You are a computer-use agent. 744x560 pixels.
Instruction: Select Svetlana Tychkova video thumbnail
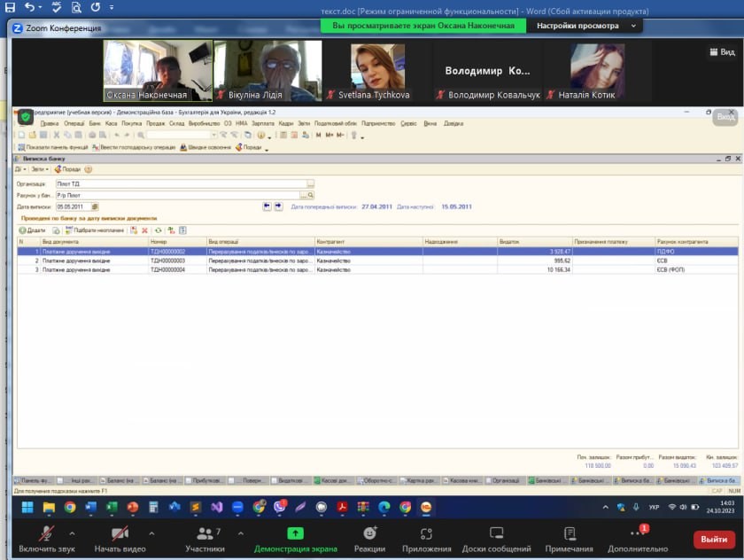[378, 71]
